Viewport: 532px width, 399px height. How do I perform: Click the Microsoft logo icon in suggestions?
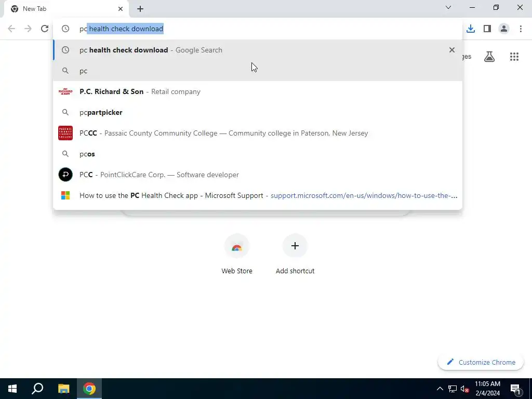tap(65, 195)
